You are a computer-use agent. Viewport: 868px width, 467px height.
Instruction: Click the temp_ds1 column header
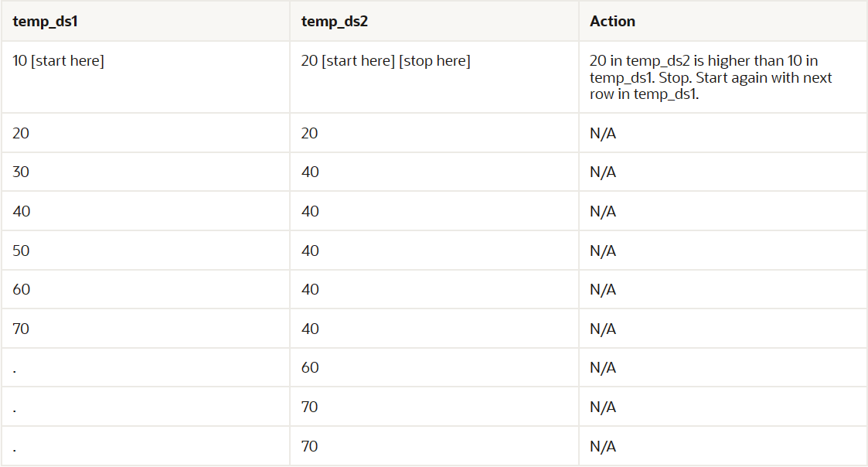coord(46,22)
